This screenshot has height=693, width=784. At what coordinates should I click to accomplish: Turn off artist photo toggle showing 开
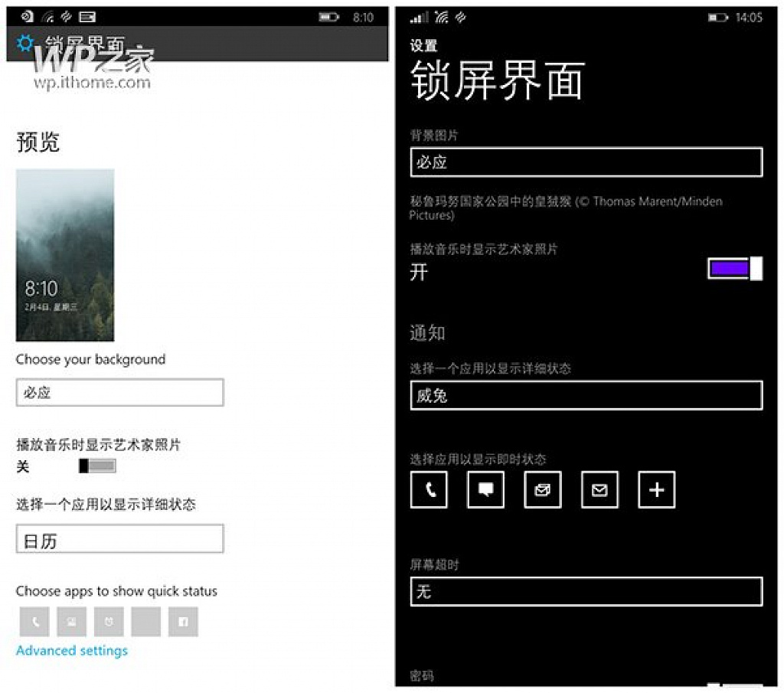(735, 269)
